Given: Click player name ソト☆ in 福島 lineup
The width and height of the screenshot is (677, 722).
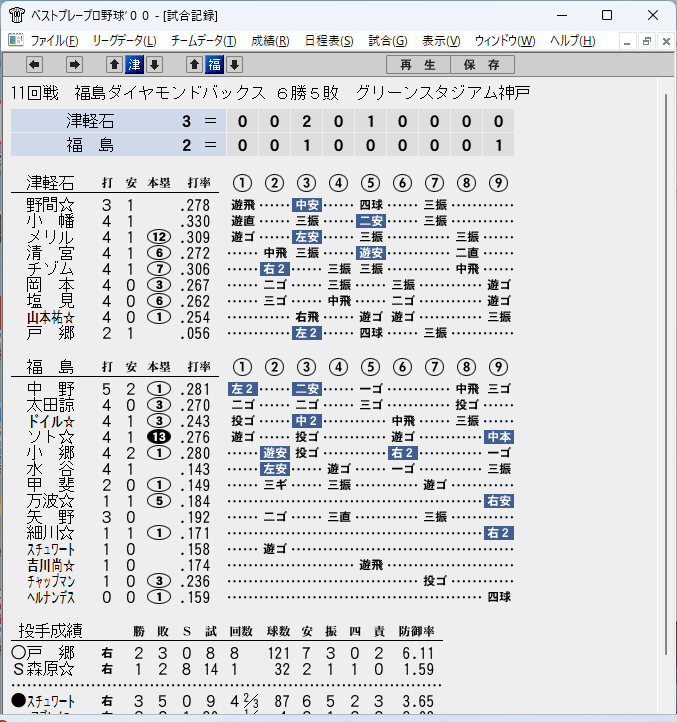Looking at the screenshot, I should (x=50, y=437).
